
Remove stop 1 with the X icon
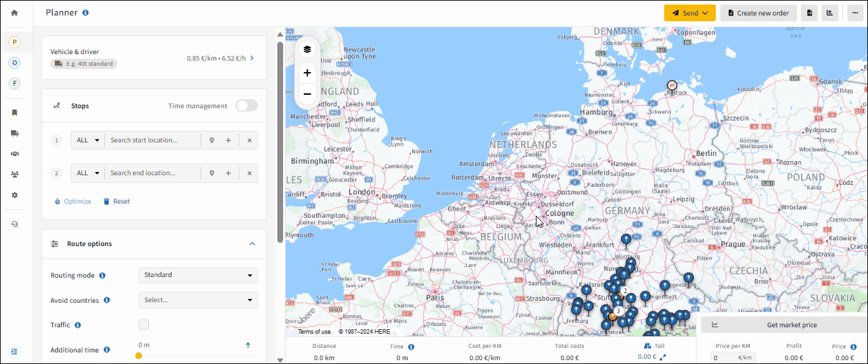tap(250, 140)
